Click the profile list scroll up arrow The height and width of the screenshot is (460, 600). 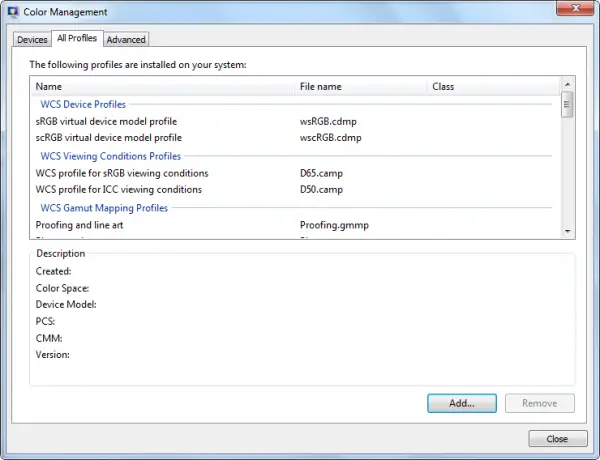567,84
